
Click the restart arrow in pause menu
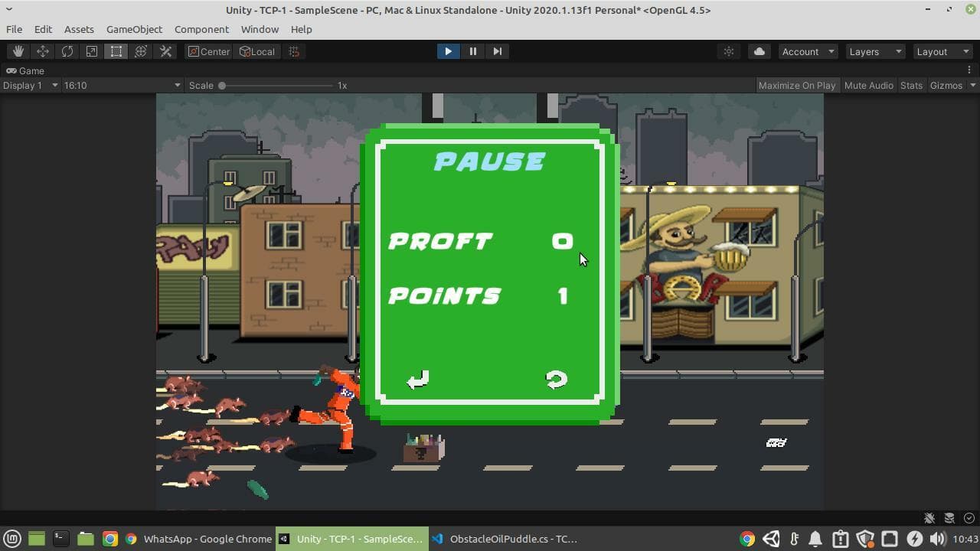click(556, 379)
